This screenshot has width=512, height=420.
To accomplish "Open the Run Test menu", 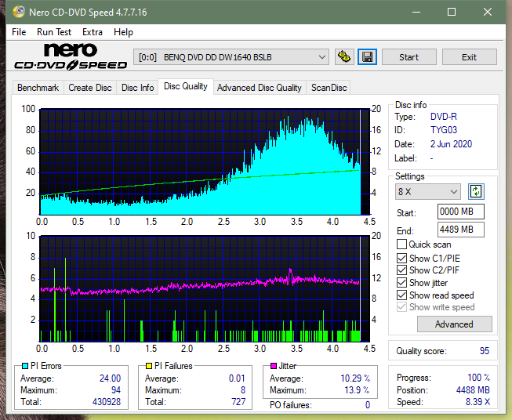I will 54,32.
